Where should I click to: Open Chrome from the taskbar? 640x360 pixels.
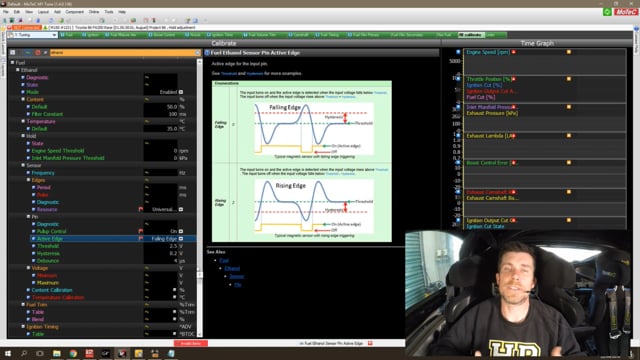pos(73,353)
